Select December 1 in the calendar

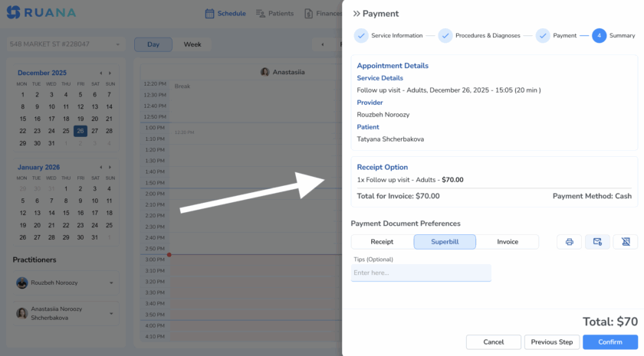coord(22,95)
